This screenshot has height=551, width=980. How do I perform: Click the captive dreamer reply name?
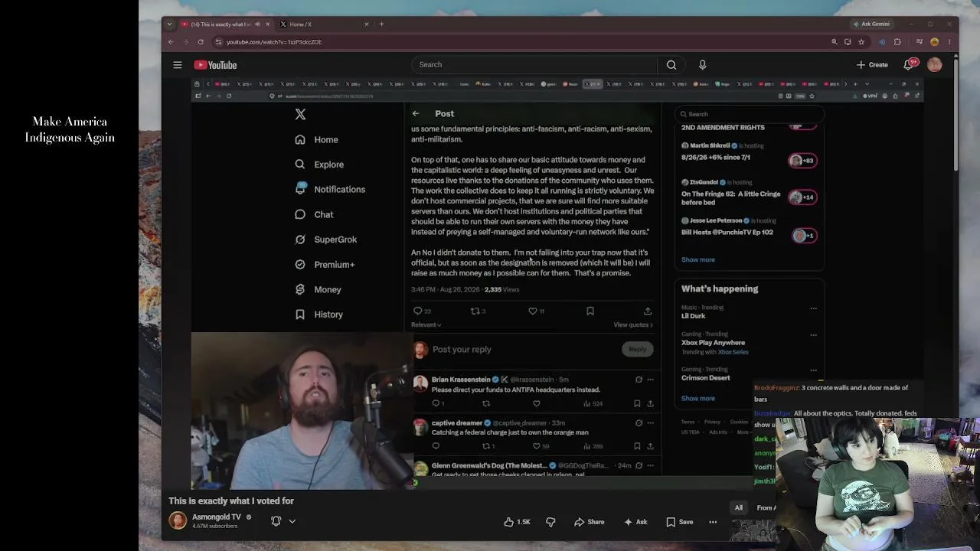pos(457,423)
